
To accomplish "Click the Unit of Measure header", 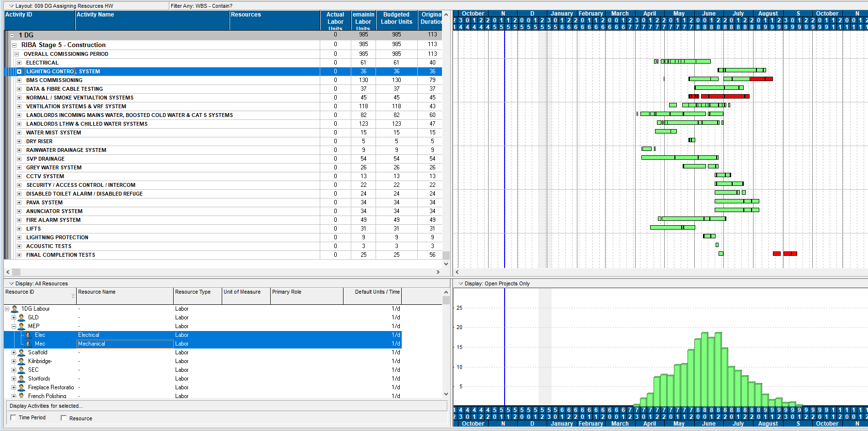I will click(246, 296).
